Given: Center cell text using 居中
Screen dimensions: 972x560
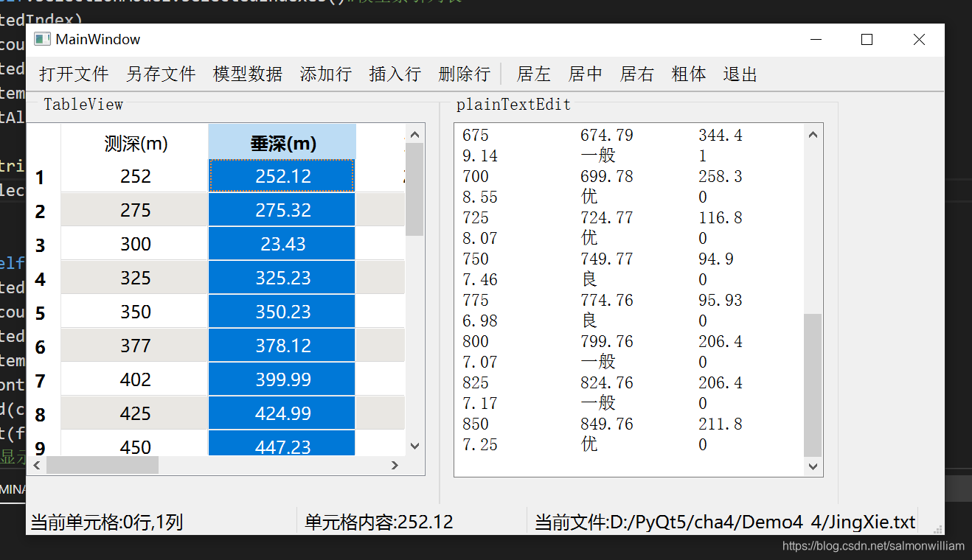Looking at the screenshot, I should coord(585,74).
